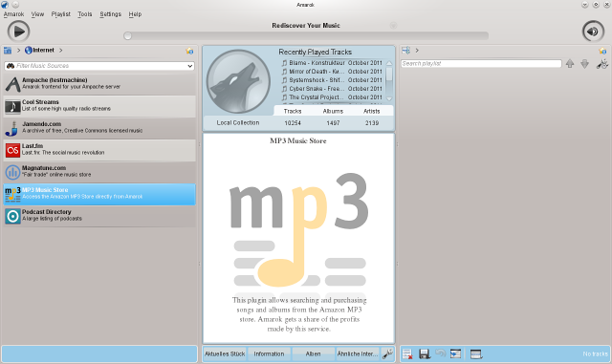Select MP3 Music Store service
612x364 pixels.
[x=99, y=194]
